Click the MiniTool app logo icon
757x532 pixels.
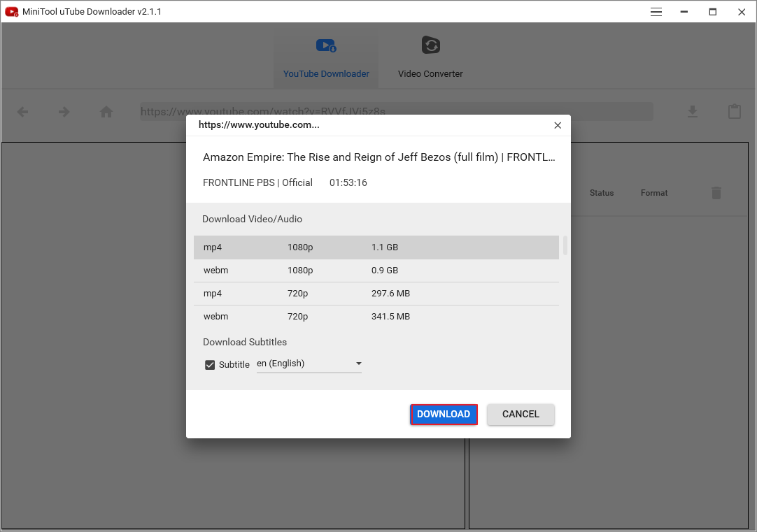12,12
